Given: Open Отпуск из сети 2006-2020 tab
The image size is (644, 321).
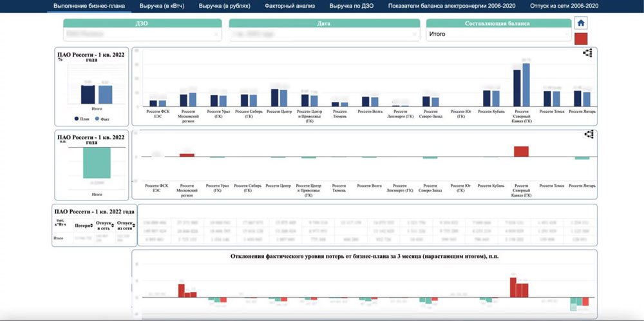Looking at the screenshot, I should click(563, 5).
